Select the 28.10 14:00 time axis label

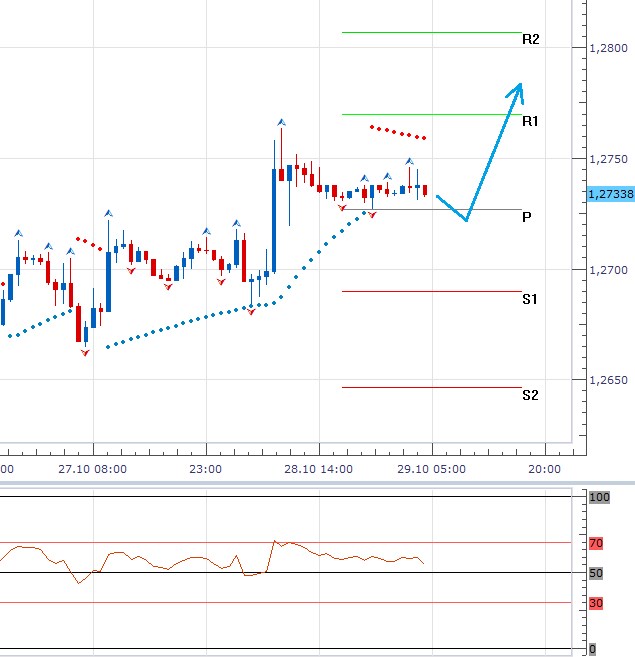click(x=319, y=468)
